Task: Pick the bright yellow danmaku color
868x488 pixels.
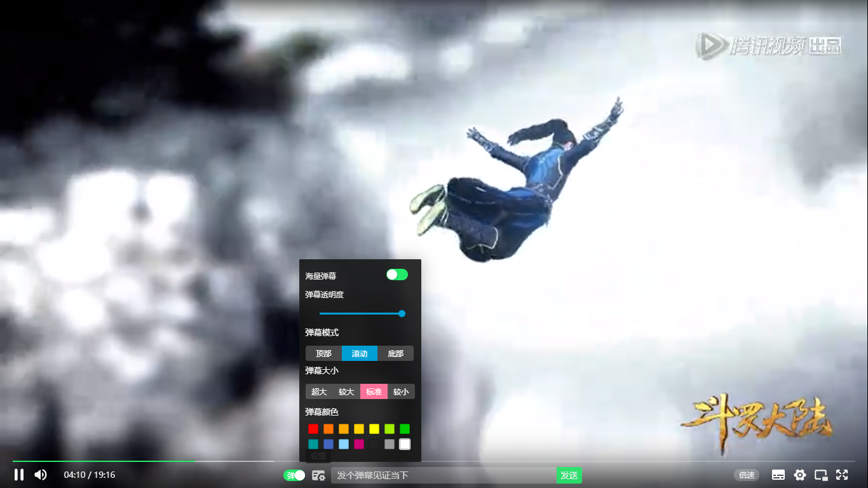Action: 374,429
